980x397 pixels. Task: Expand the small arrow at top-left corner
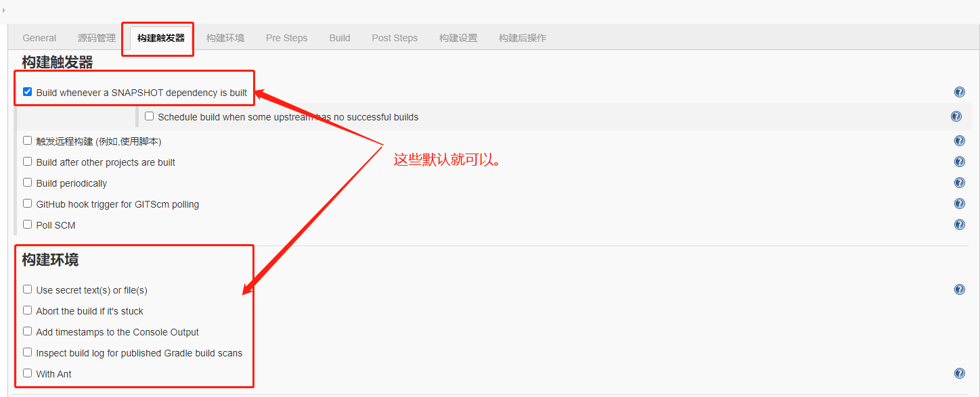3,11
